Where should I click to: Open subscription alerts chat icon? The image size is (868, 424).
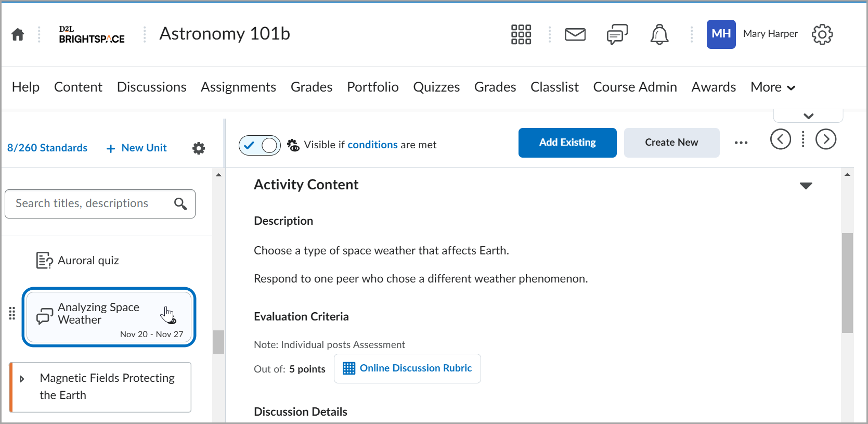(617, 34)
